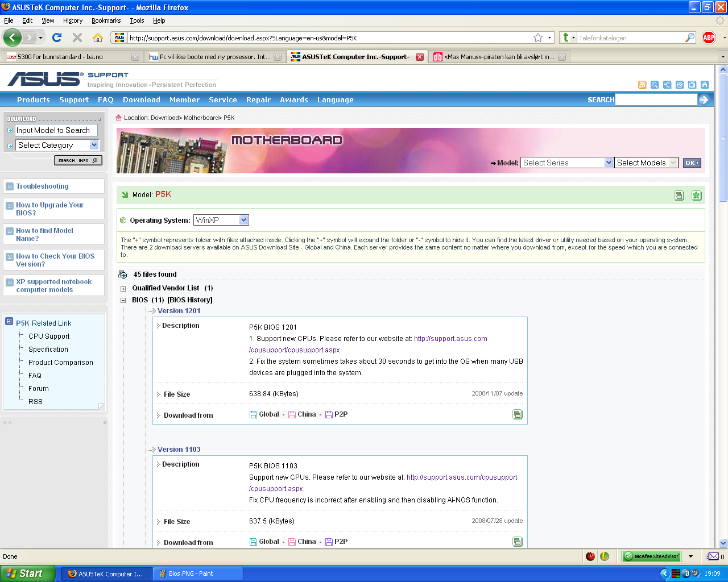728x582 pixels.
Task: Open Repair in ASUS navigation bar
Action: coord(258,99)
